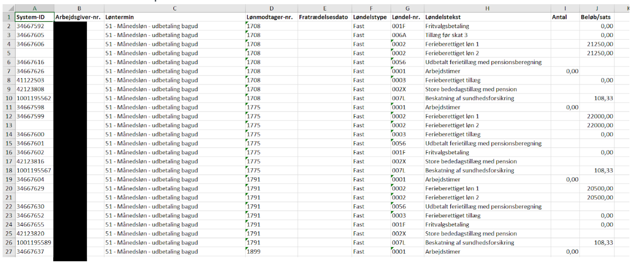Select cell with System-ID 41122503
Image resolution: width=644 pixels, height=270 pixels.
[34, 80]
